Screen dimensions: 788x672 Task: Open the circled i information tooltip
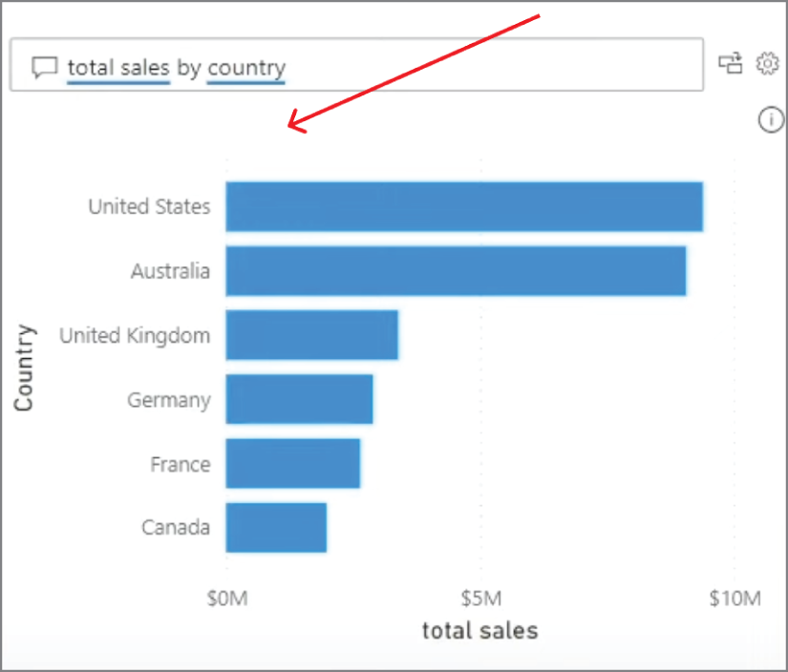pyautogui.click(x=770, y=121)
